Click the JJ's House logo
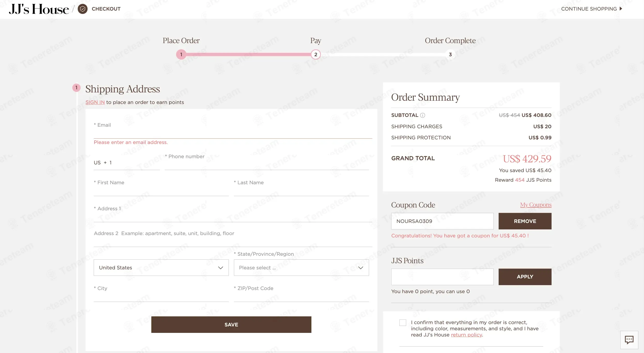644x353 pixels. coord(39,9)
